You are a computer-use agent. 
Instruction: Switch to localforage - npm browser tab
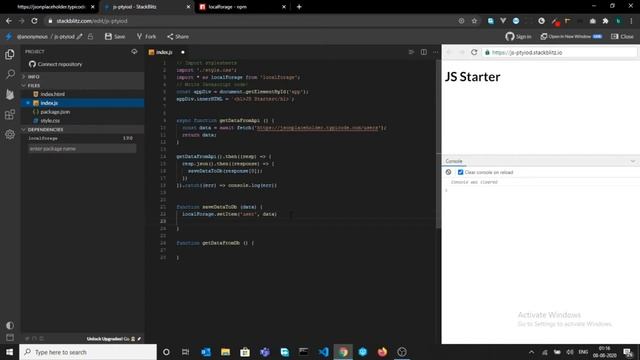[x=242, y=7]
